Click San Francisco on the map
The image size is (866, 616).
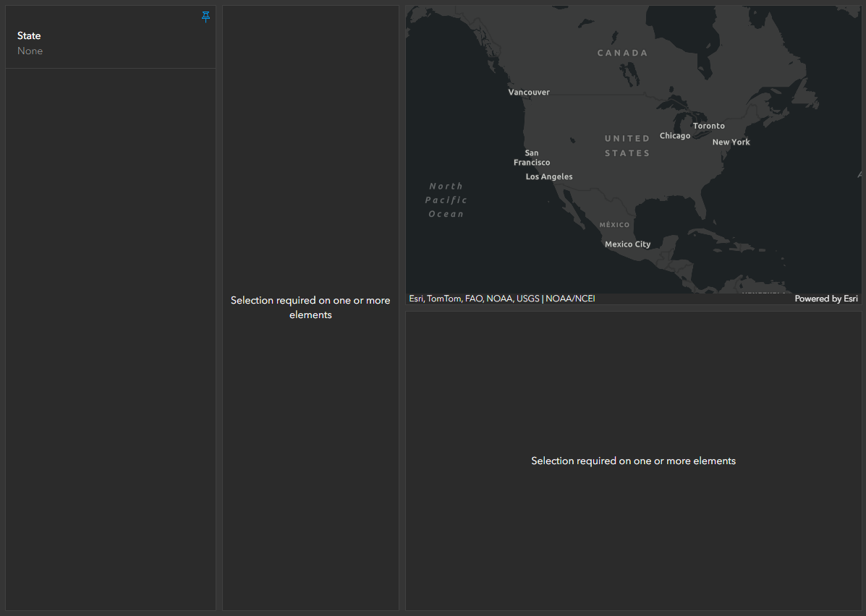(x=532, y=158)
